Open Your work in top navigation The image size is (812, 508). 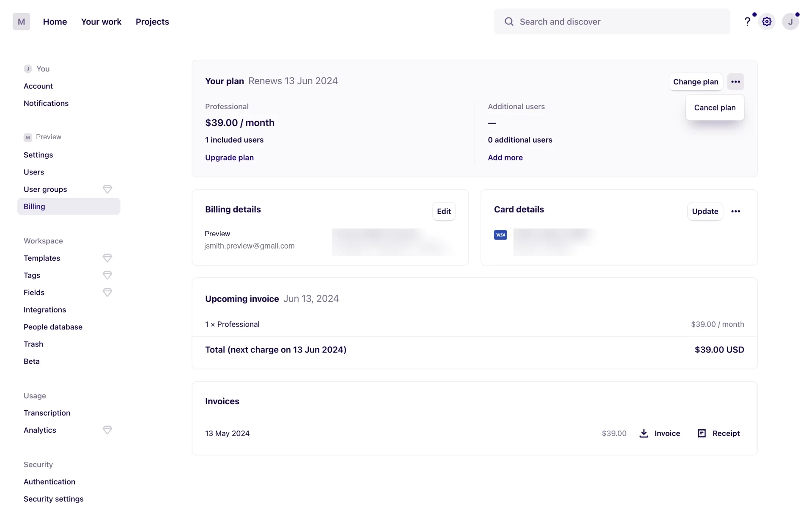click(101, 22)
